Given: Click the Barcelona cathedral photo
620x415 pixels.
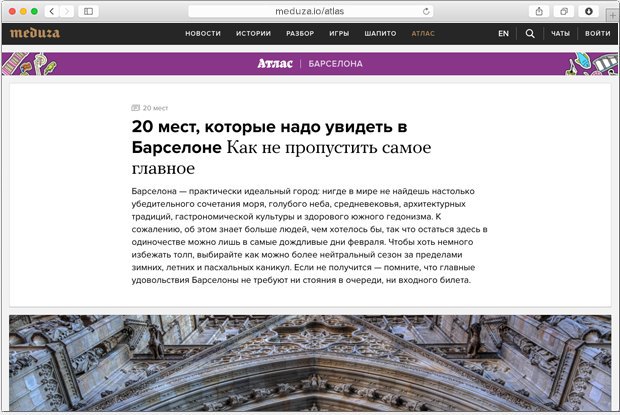Looking at the screenshot, I should 310,363.
